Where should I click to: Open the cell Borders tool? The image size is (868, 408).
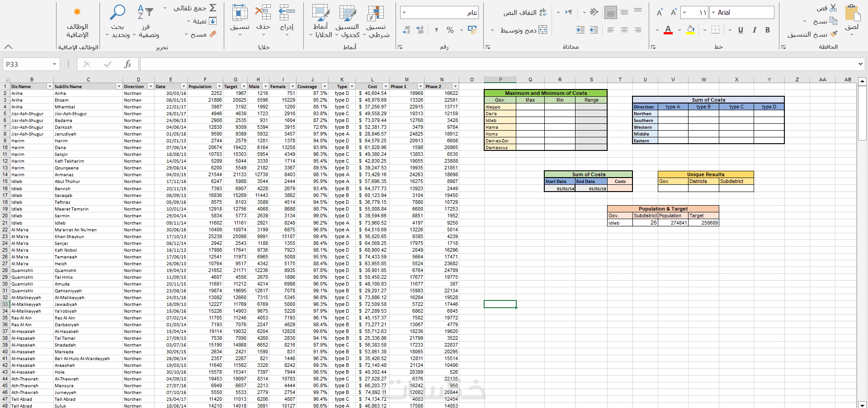click(x=715, y=30)
